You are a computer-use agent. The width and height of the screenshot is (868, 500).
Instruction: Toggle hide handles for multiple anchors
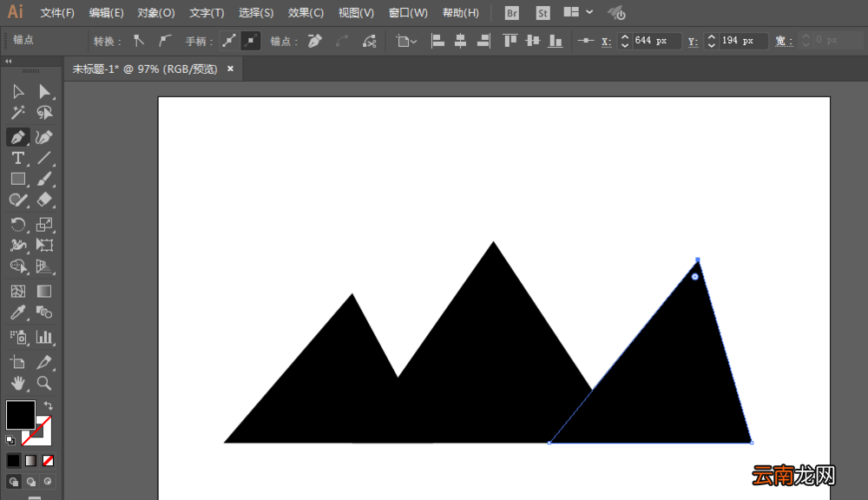tap(251, 41)
